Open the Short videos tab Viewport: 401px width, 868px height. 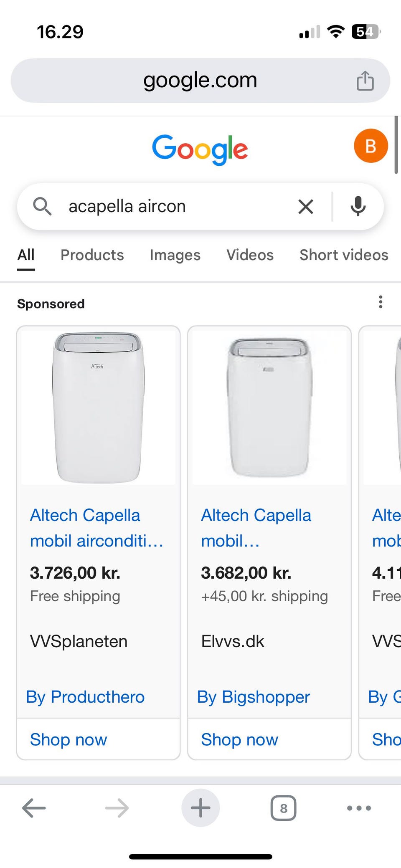[x=344, y=255]
